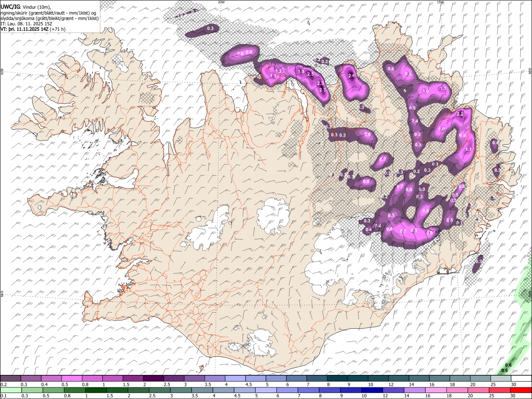Image resolution: width=532 pixels, height=399 pixels.
Task: Select the dusky purple 0.2 swatch in upper legend
Action: point(10,379)
